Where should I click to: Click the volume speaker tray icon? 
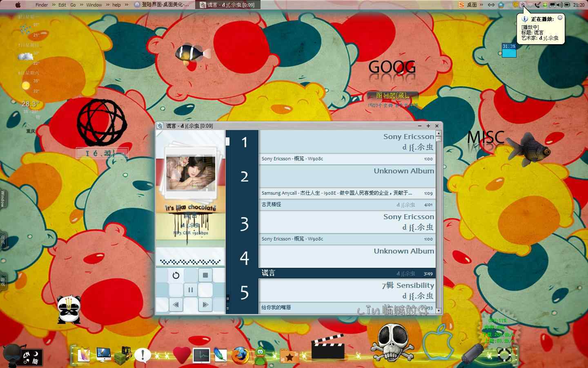click(559, 5)
